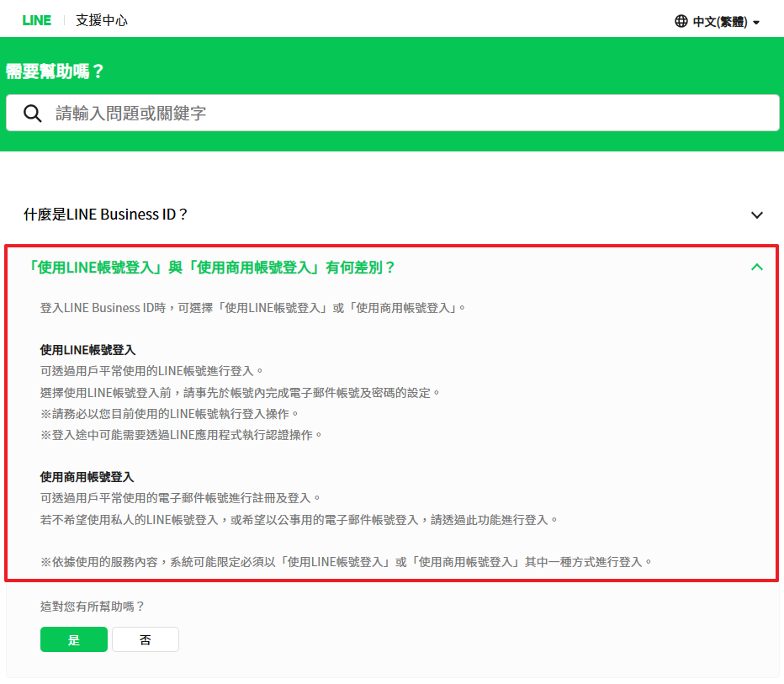Open the 支援中心 home link
The width and height of the screenshot is (784, 684).
[102, 20]
